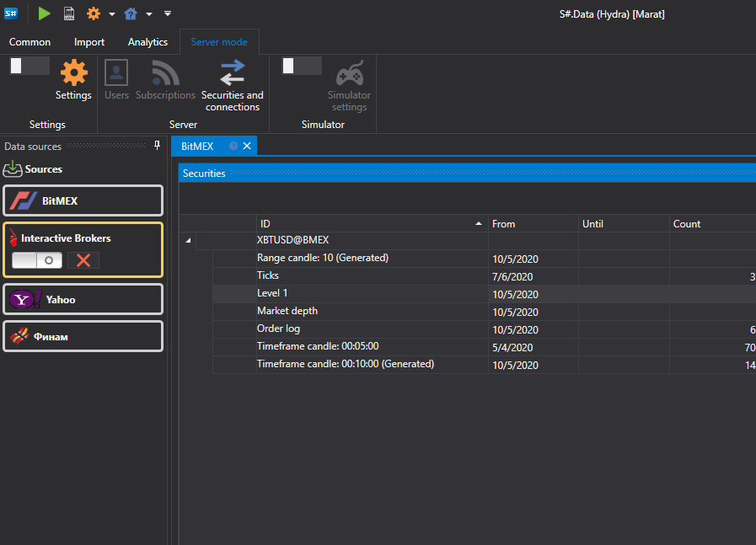
Task: Click the Securities panel header
Action: click(467, 173)
